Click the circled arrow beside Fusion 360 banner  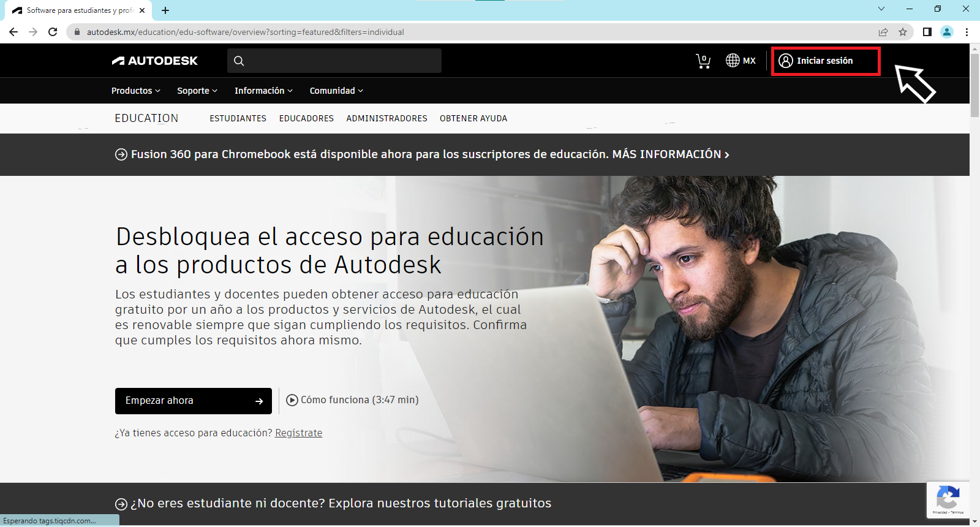121,154
